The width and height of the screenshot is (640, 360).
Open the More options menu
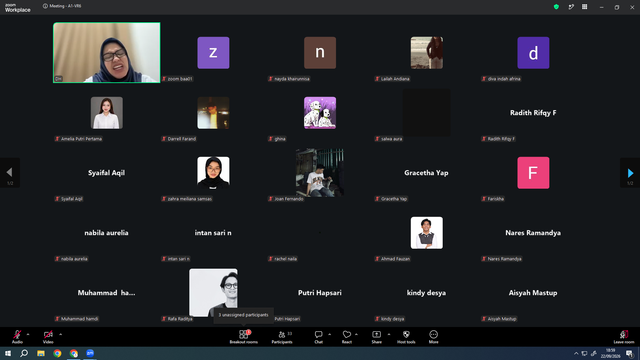433,337
